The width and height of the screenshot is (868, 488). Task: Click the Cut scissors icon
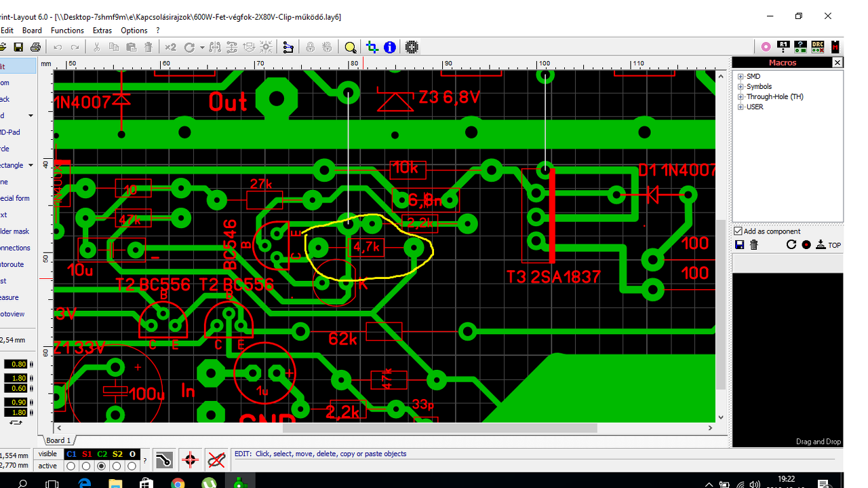click(97, 48)
